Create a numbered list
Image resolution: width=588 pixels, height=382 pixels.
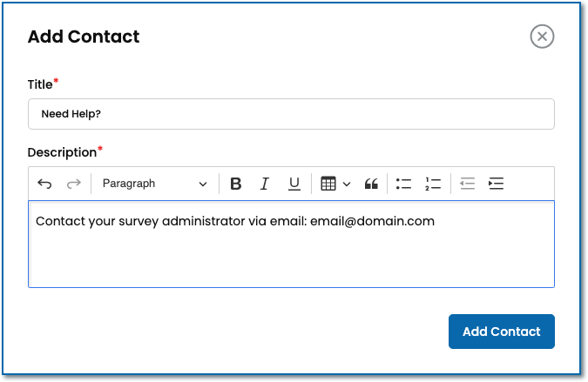[433, 184]
